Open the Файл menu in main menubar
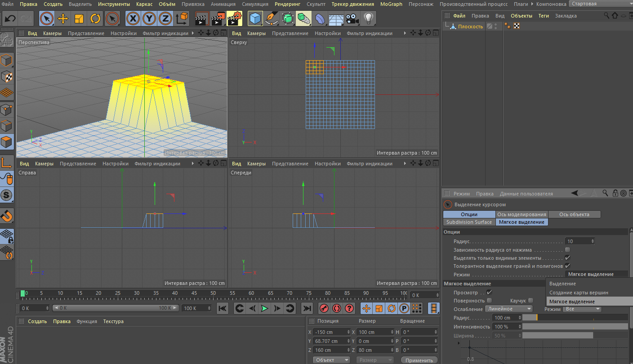The image size is (633, 364). (8, 4)
